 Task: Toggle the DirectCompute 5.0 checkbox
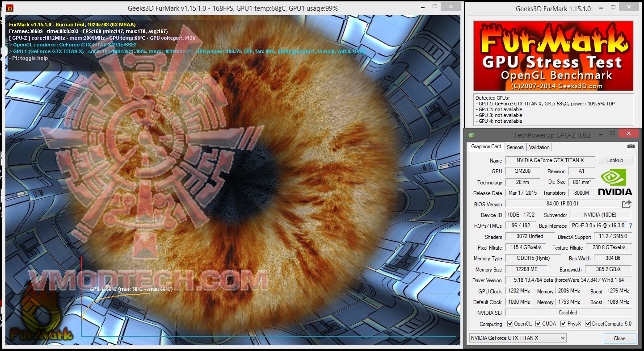pos(588,324)
